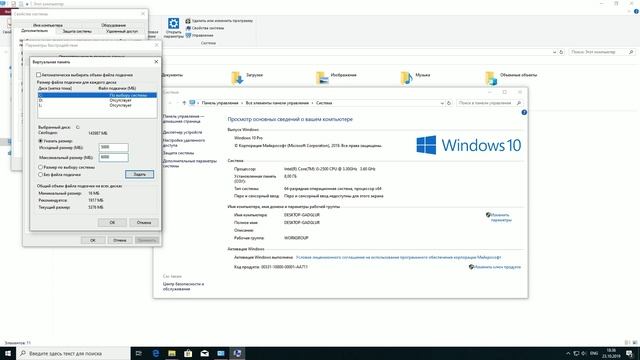Image resolution: width=640 pixels, height=360 pixels.
Task: Select the 'Без файла подкачки' radio option
Action: coord(40,175)
